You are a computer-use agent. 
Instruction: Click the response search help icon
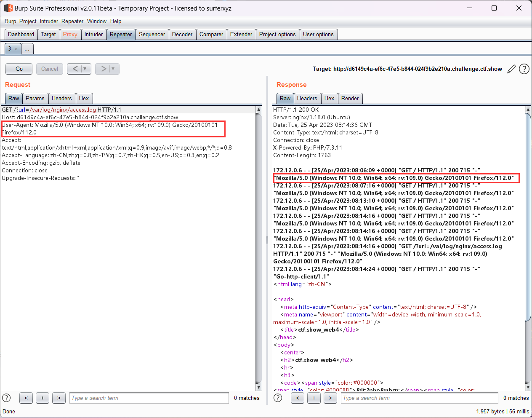(x=278, y=398)
